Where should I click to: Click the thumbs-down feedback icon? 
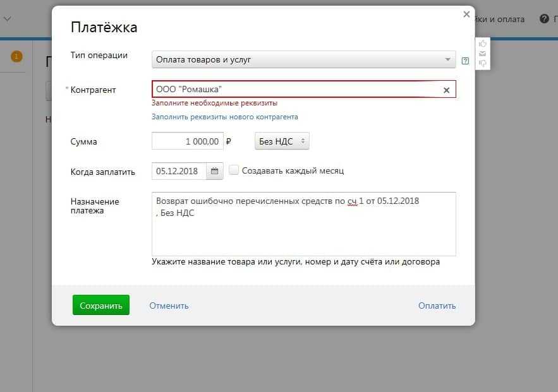click(483, 63)
